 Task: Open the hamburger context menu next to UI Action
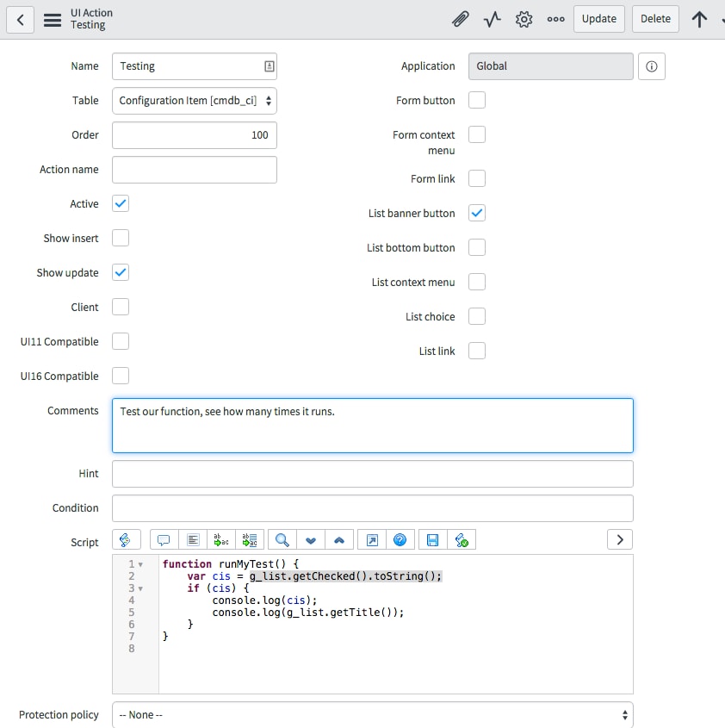tap(53, 19)
